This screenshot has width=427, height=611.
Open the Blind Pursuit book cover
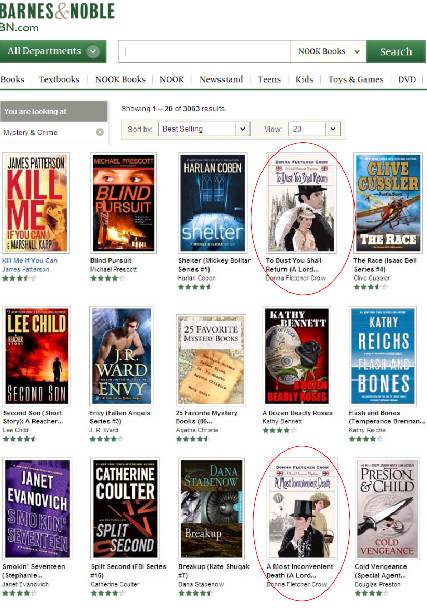[124, 203]
